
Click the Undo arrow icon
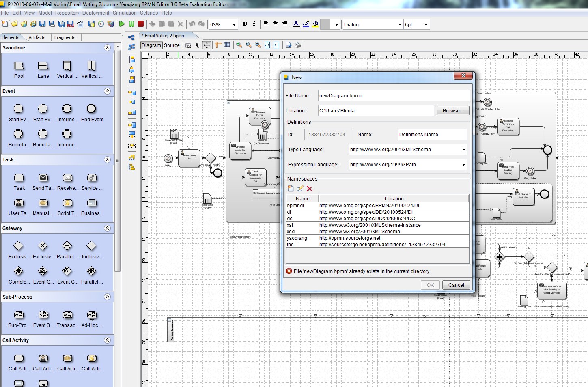(192, 24)
